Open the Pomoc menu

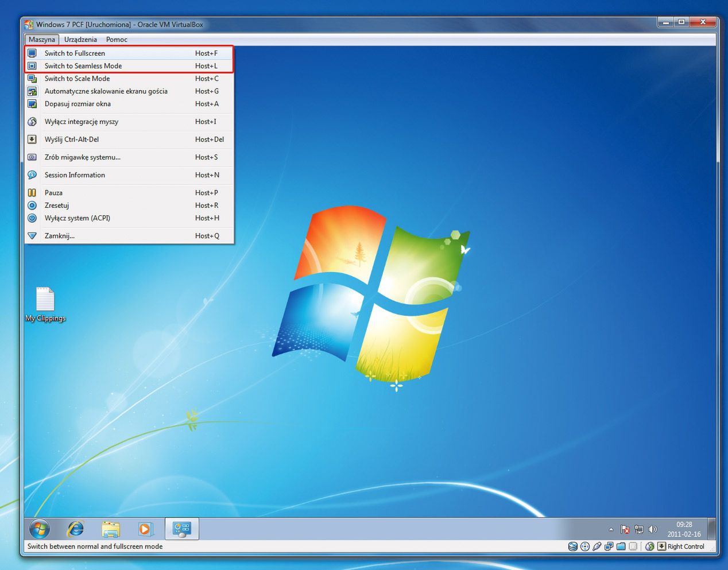click(117, 40)
